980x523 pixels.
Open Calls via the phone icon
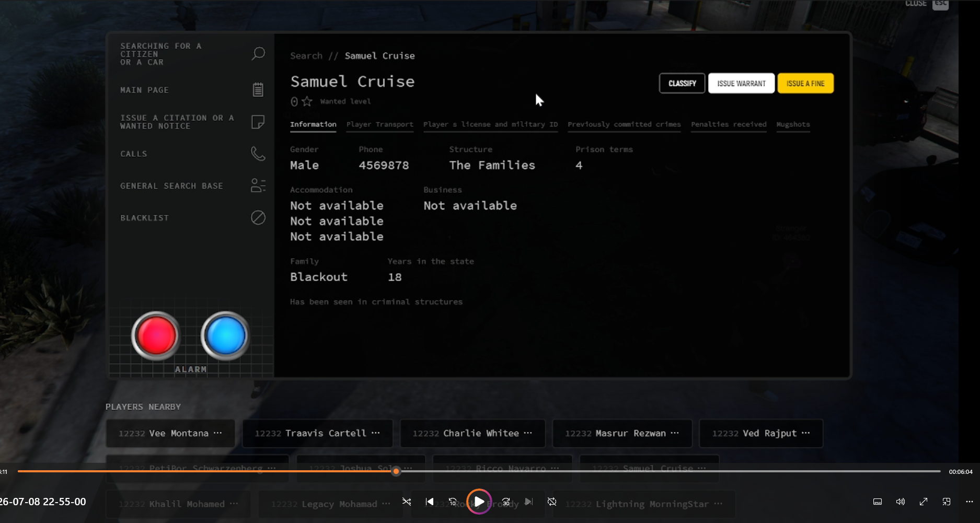click(x=258, y=154)
